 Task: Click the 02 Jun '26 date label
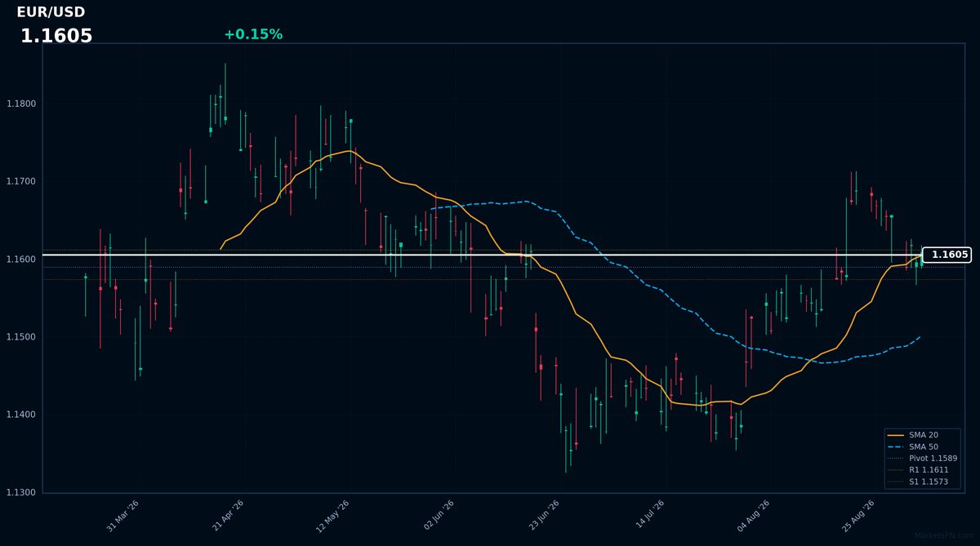click(x=439, y=516)
